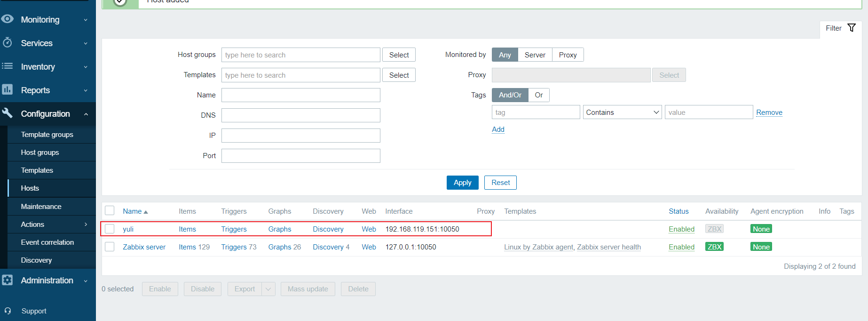Click the Add tag link
This screenshot has width=868, height=321.
pos(498,129)
